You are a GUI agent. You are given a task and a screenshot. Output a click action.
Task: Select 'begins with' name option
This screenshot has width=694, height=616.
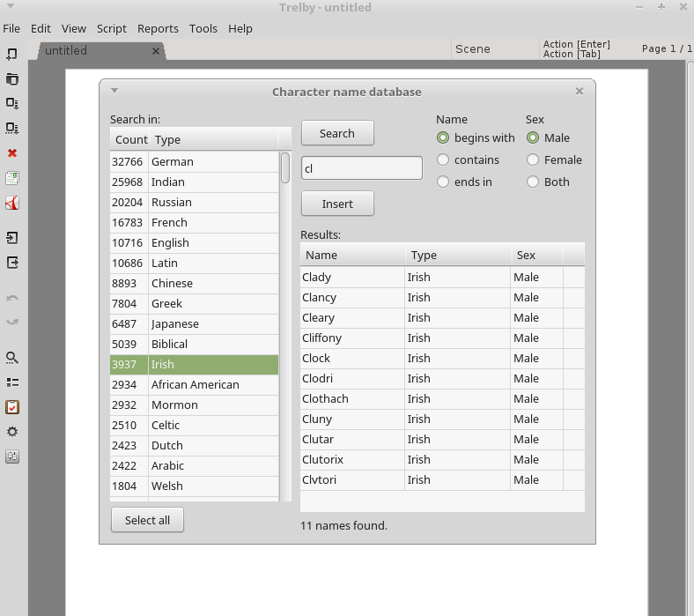coord(476,137)
